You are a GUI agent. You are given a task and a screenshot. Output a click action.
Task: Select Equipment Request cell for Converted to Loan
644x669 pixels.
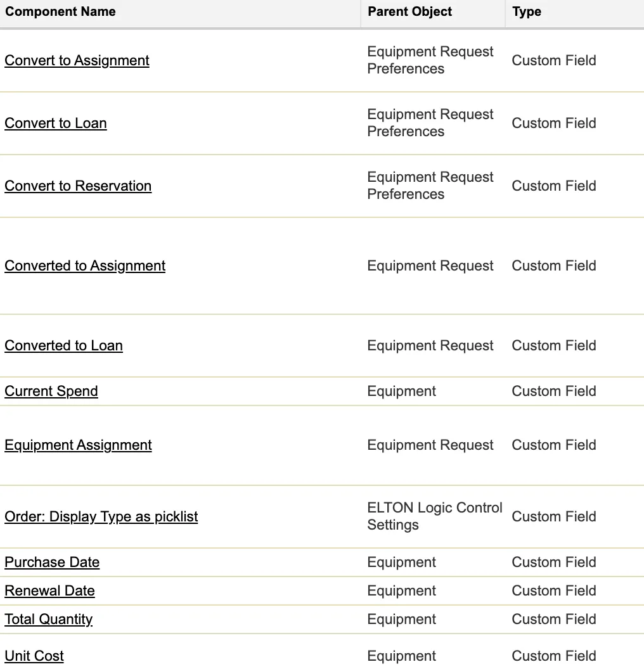click(430, 346)
